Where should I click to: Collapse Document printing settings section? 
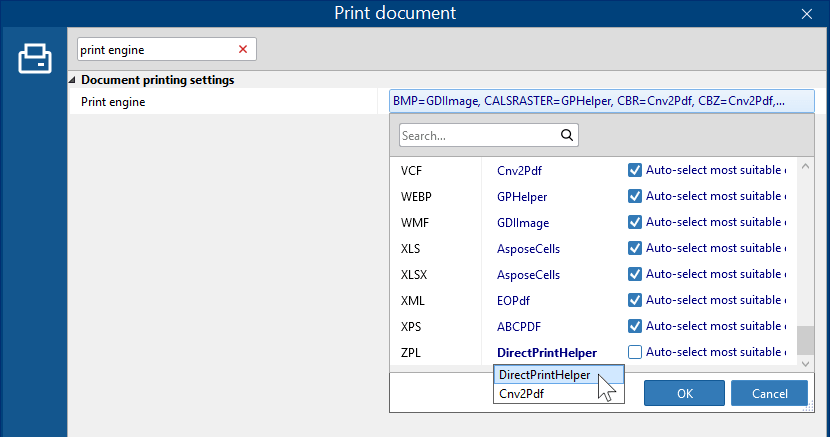click(73, 80)
